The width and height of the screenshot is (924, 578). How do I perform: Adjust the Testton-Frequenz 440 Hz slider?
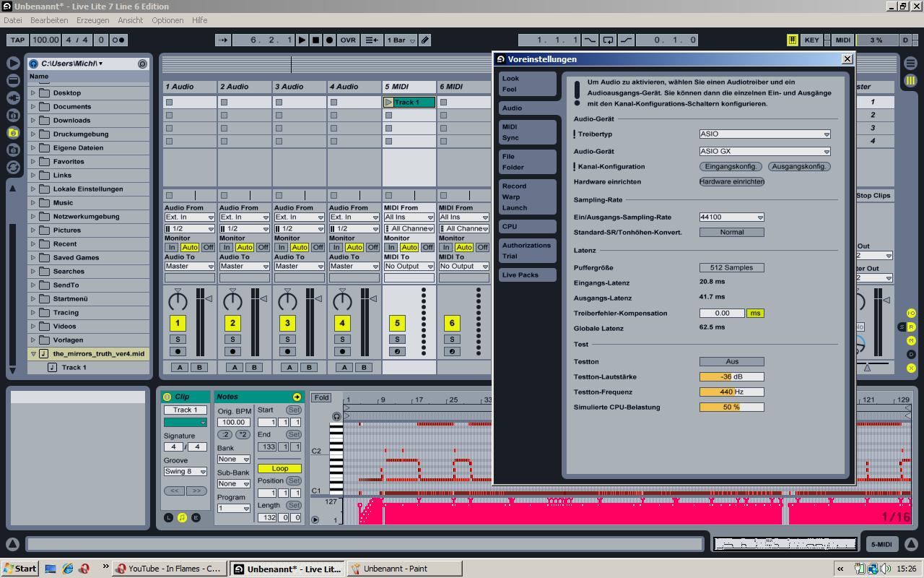(731, 392)
